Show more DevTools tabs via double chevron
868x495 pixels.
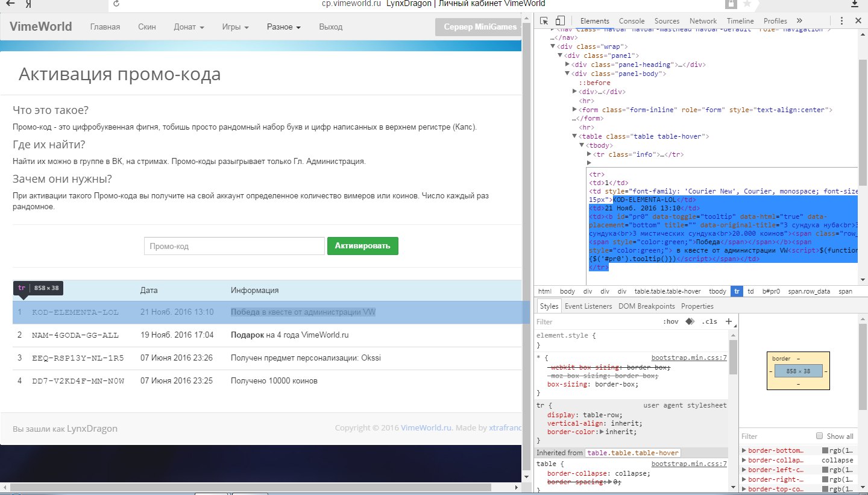point(799,20)
